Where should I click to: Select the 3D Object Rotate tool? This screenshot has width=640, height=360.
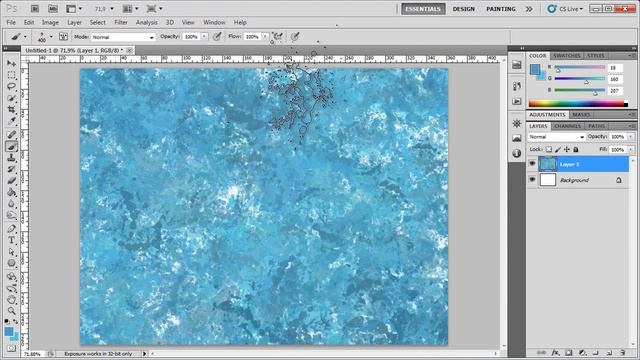click(x=11, y=277)
